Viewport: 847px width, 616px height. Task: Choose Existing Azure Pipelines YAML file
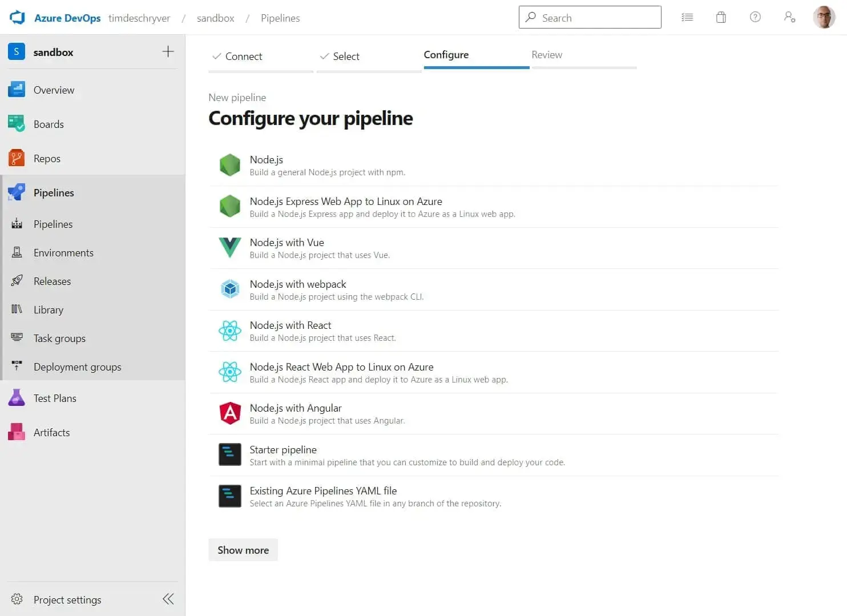point(323,491)
